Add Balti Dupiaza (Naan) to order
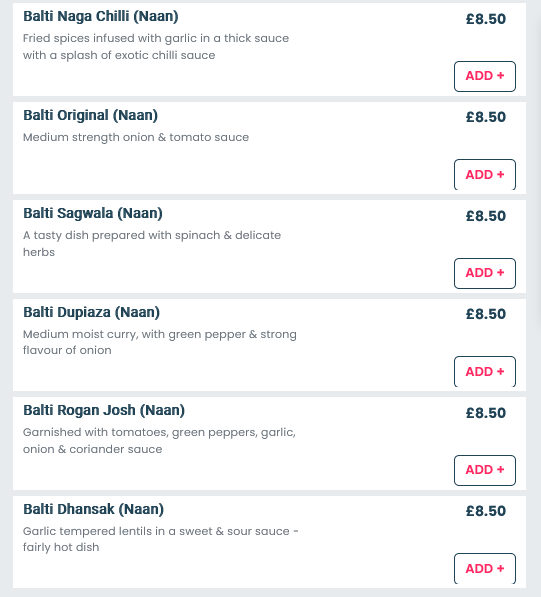The height and width of the screenshot is (597, 541). pyautogui.click(x=485, y=371)
